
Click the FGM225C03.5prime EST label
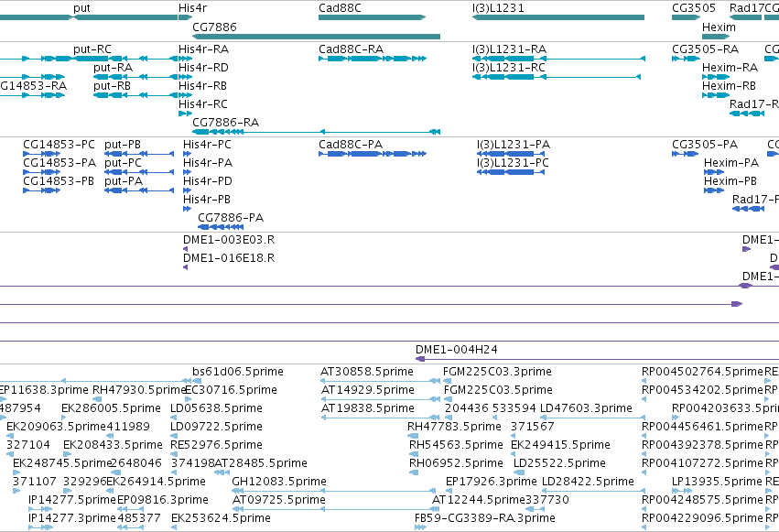498,390
